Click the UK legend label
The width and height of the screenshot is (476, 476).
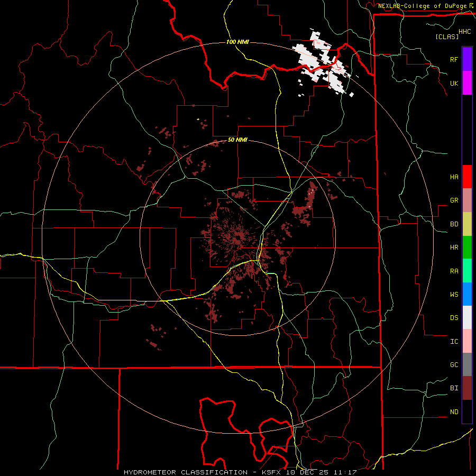point(454,83)
